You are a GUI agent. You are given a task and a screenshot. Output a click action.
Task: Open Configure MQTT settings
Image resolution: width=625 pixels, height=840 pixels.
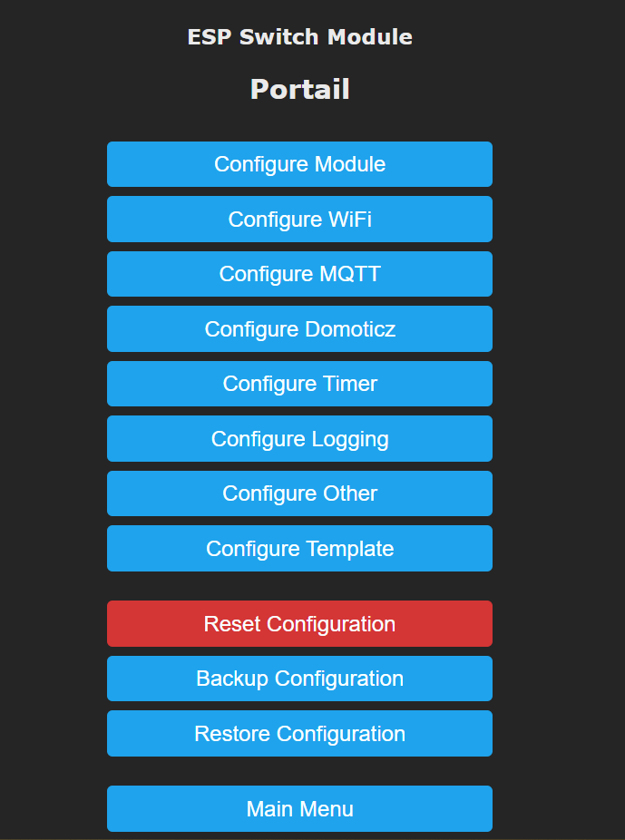click(x=299, y=274)
